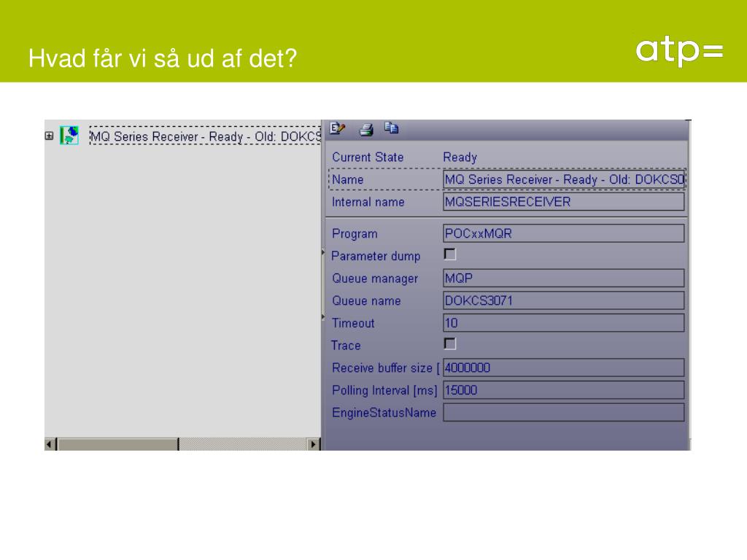Click the Timeout field showing 10
The image size is (747, 560).
pos(564,323)
